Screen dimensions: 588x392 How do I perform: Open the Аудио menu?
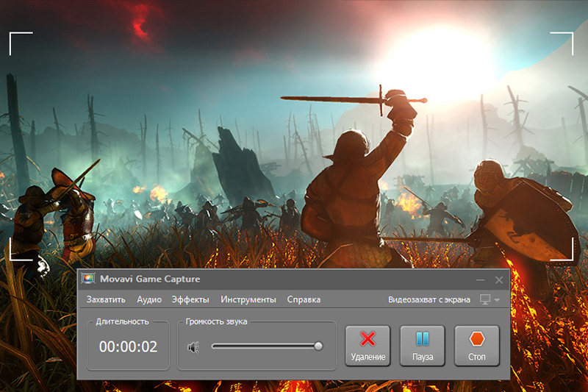tap(149, 299)
